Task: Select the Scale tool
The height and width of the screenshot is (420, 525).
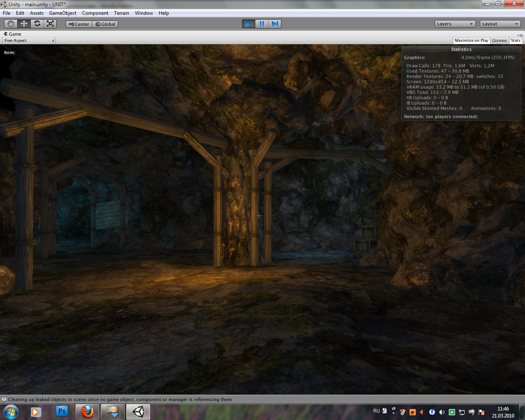Action: (x=50, y=24)
